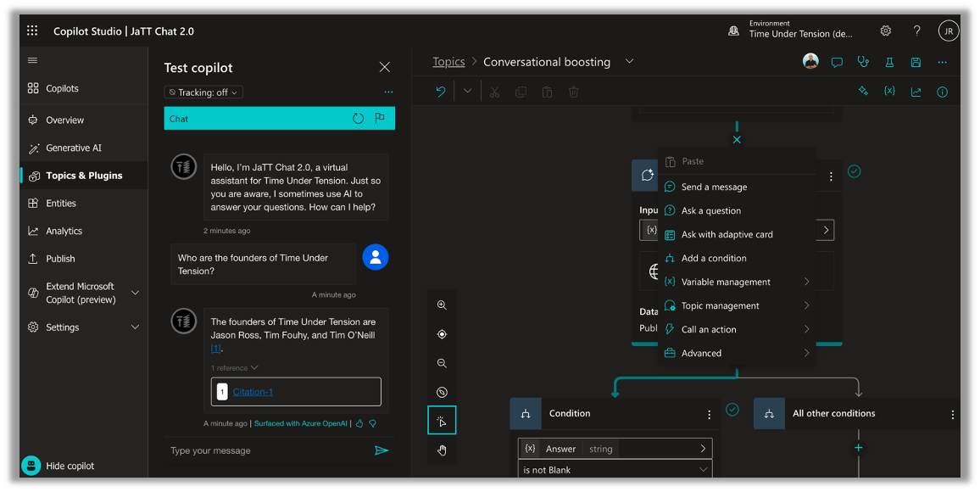Open Test copilot panel ellipsis menu

tap(389, 92)
